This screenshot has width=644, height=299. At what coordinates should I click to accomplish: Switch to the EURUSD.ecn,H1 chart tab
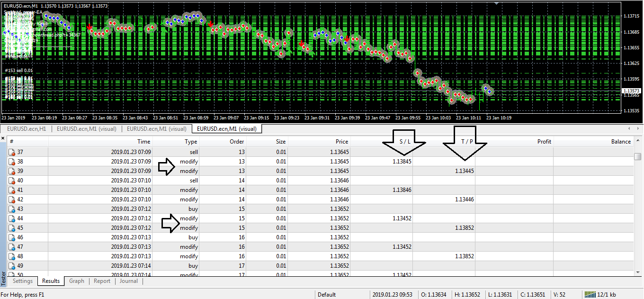pos(26,128)
